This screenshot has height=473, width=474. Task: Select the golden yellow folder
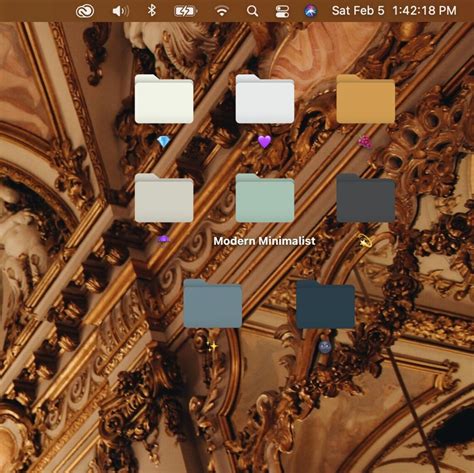click(366, 99)
